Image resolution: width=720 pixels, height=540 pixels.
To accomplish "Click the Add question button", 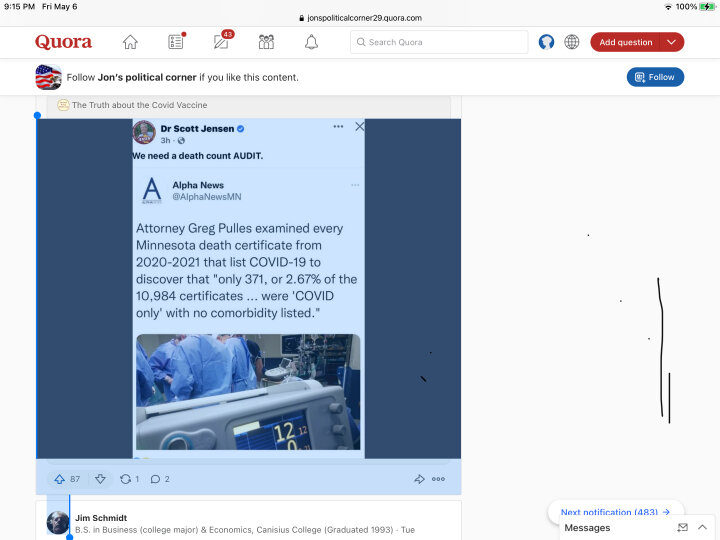I will pos(625,42).
